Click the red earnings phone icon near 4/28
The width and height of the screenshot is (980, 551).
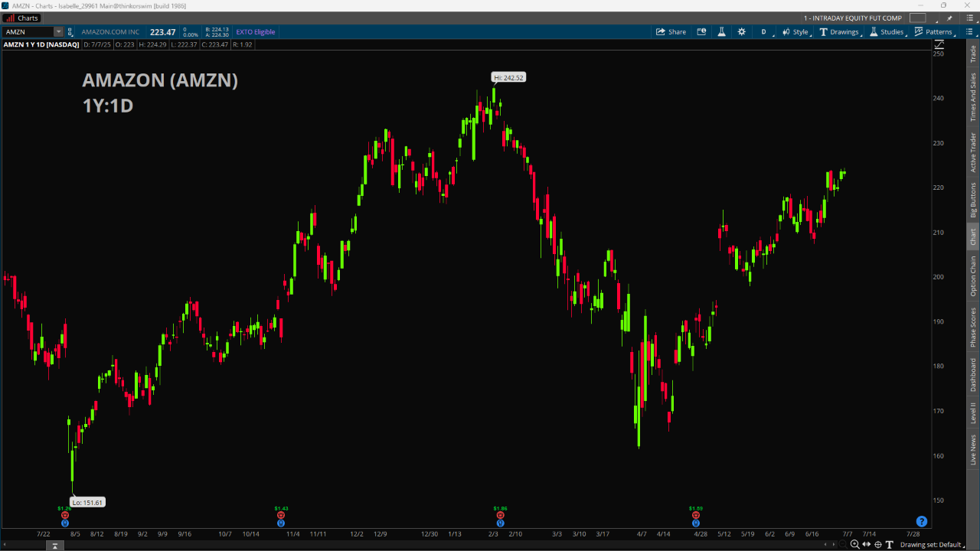coord(695,515)
